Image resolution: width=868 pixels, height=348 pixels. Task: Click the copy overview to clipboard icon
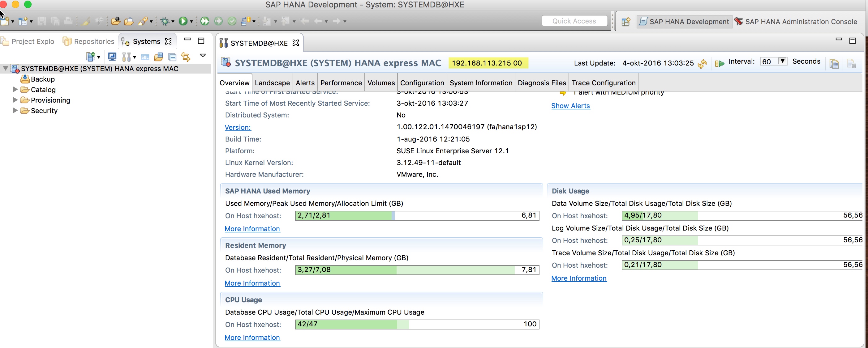pos(834,63)
